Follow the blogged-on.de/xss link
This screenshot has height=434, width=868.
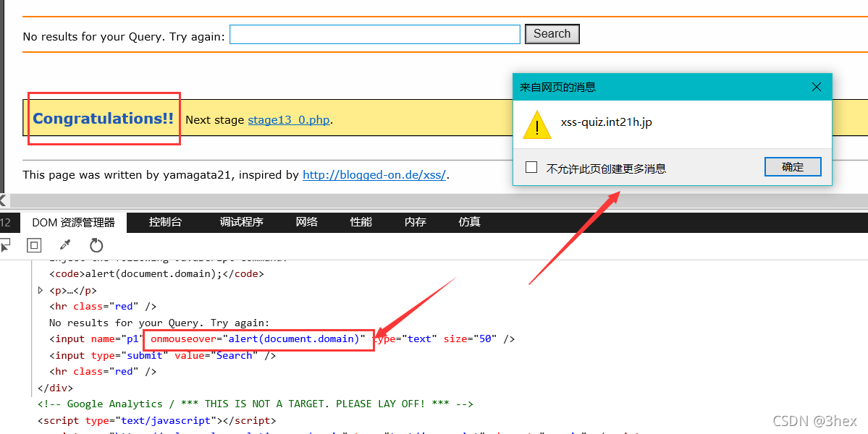click(374, 174)
